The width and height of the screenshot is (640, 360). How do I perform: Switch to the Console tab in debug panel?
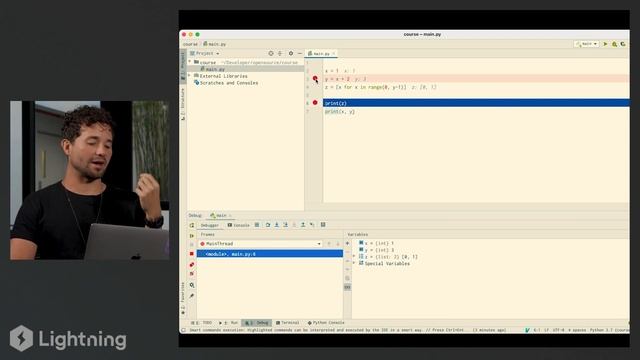239,225
